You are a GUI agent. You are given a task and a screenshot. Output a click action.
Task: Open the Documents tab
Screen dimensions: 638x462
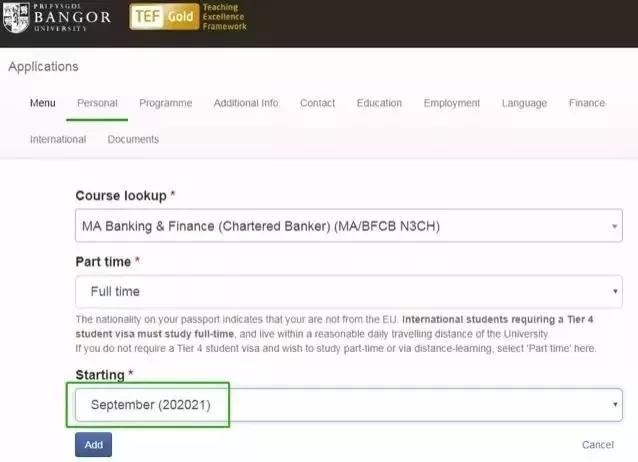pyautogui.click(x=133, y=139)
